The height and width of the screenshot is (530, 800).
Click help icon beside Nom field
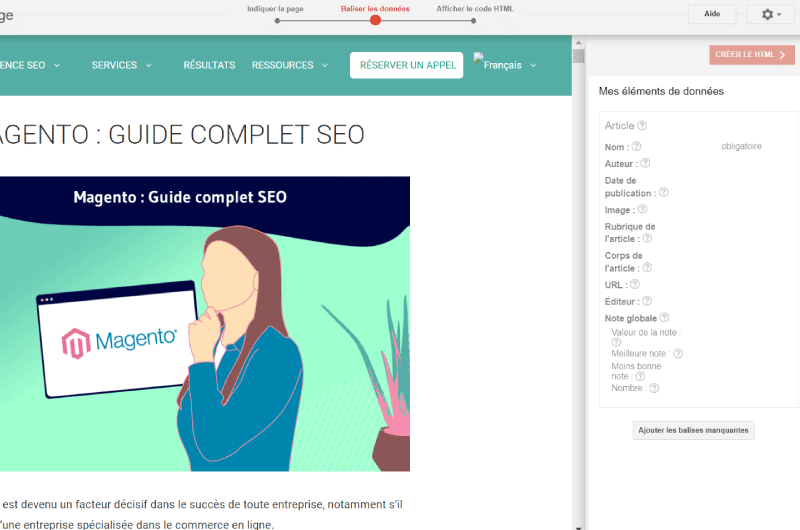coord(636,146)
